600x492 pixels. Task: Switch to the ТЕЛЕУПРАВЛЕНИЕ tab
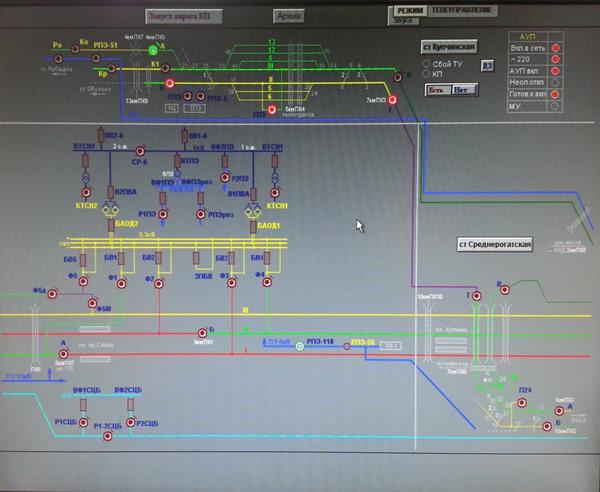click(x=462, y=10)
